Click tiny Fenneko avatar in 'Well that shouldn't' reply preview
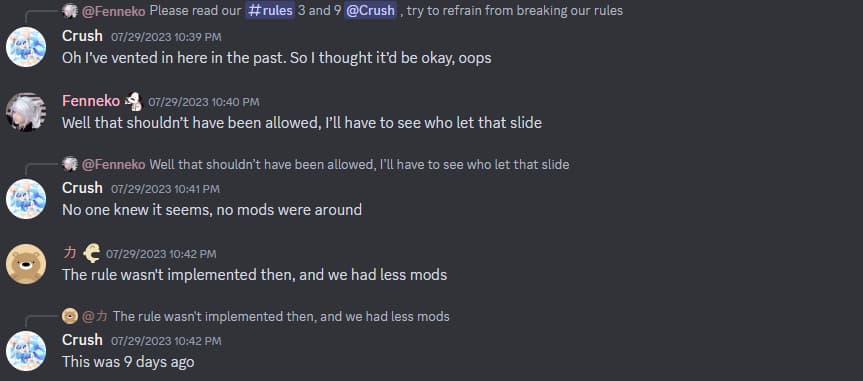 pos(70,164)
